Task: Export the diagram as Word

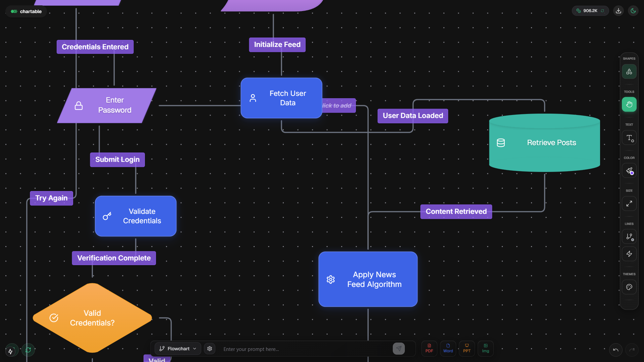Action: point(448,349)
